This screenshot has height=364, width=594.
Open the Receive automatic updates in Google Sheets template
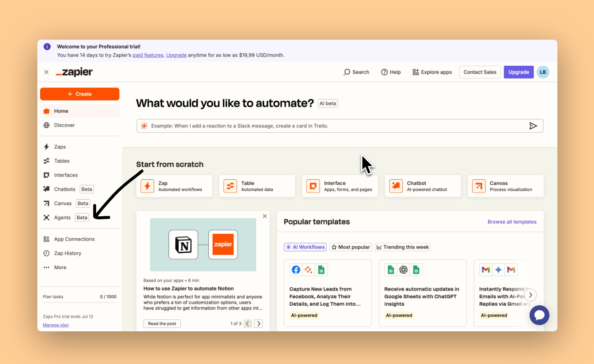click(x=423, y=293)
